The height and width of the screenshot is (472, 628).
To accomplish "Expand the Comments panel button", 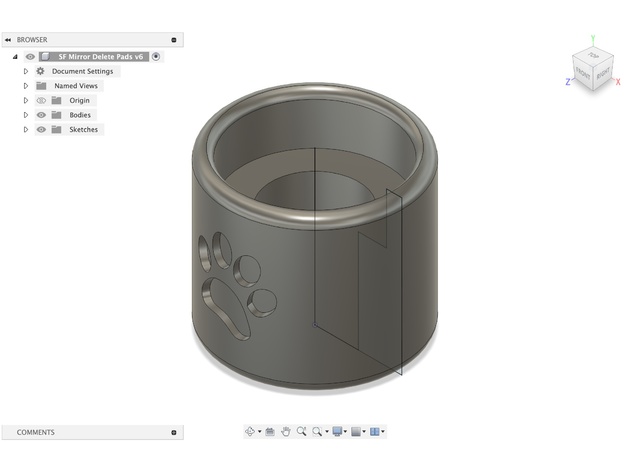I will pyautogui.click(x=174, y=433).
